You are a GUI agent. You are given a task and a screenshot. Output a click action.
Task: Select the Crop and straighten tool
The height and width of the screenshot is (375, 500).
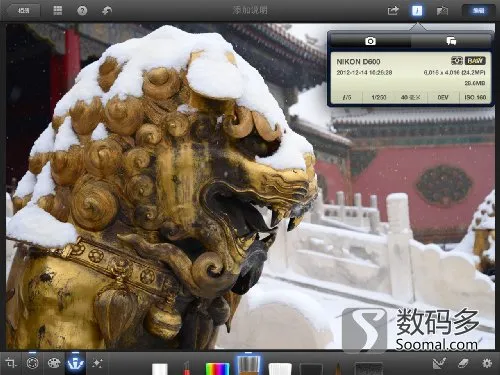11,363
